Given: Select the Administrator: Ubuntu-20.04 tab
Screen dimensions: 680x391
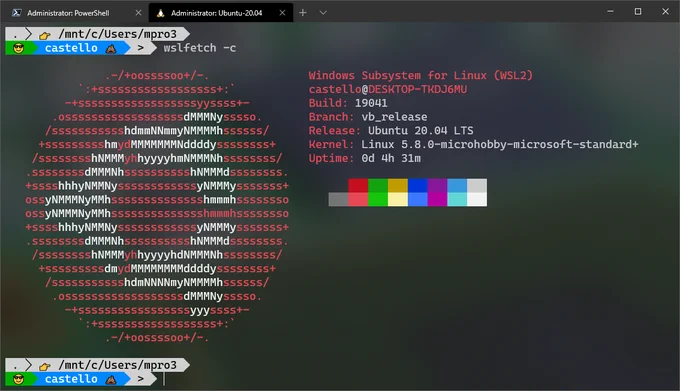Looking at the screenshot, I should coord(221,13).
